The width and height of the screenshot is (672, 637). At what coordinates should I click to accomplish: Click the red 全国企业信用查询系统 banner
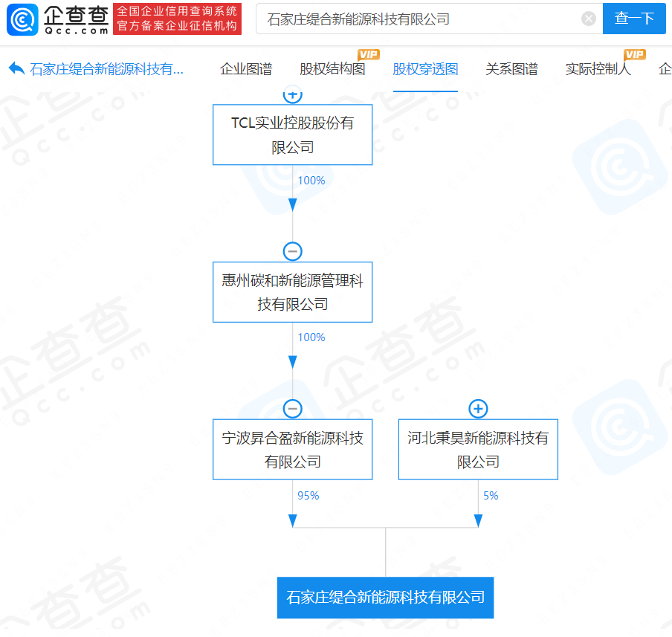(177, 19)
